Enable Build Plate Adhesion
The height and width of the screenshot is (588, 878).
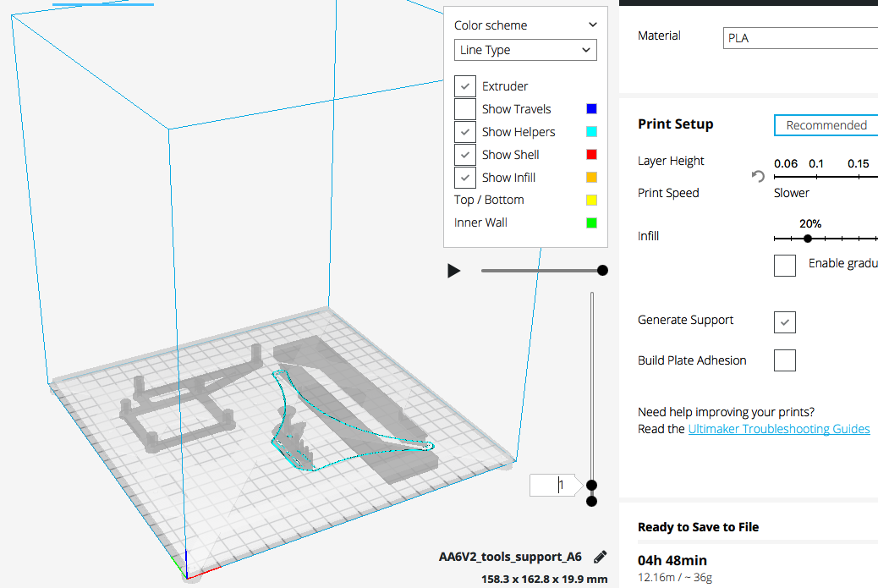click(785, 361)
